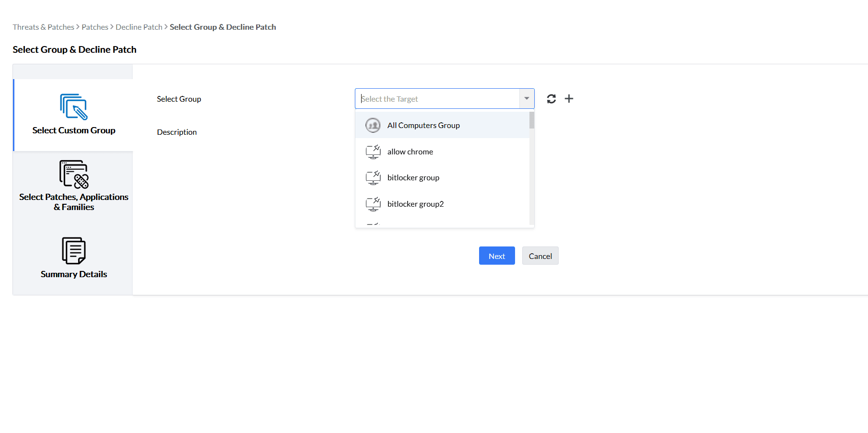
Task: Click the Select Patches, Applications & Families icon
Action: [x=73, y=174]
